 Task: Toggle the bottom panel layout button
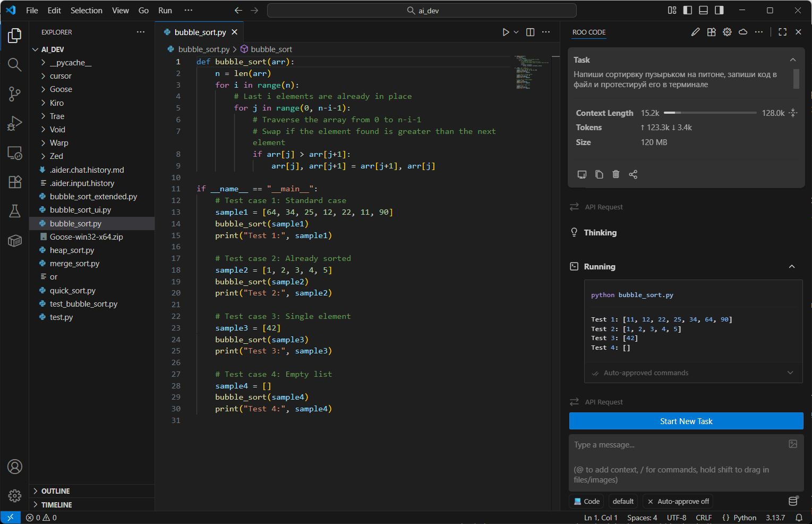(x=703, y=10)
